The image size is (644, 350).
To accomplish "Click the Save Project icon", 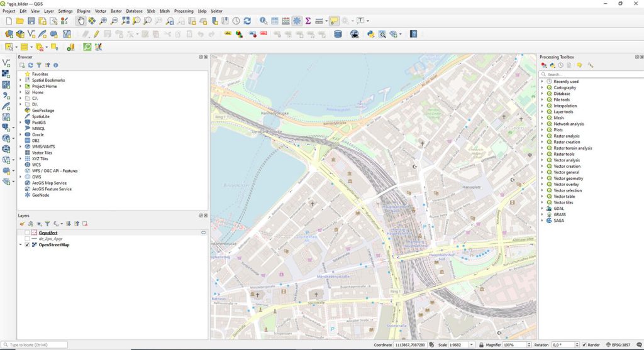I will (31, 21).
